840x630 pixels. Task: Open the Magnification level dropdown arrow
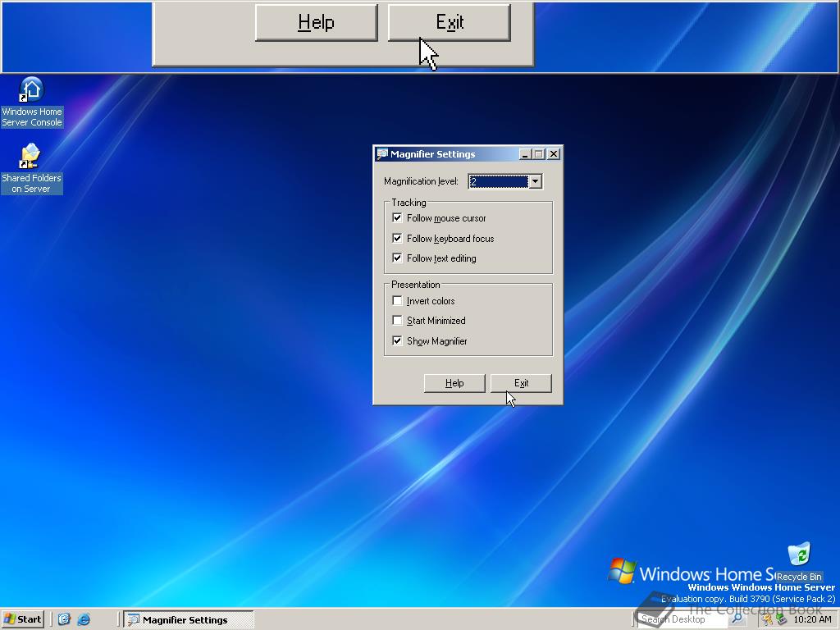535,181
